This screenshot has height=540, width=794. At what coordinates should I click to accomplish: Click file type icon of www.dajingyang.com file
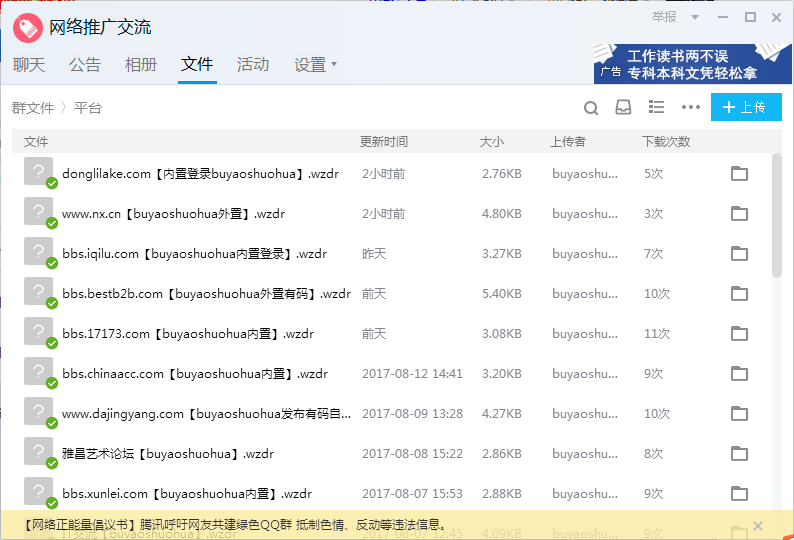pyautogui.click(x=38, y=412)
